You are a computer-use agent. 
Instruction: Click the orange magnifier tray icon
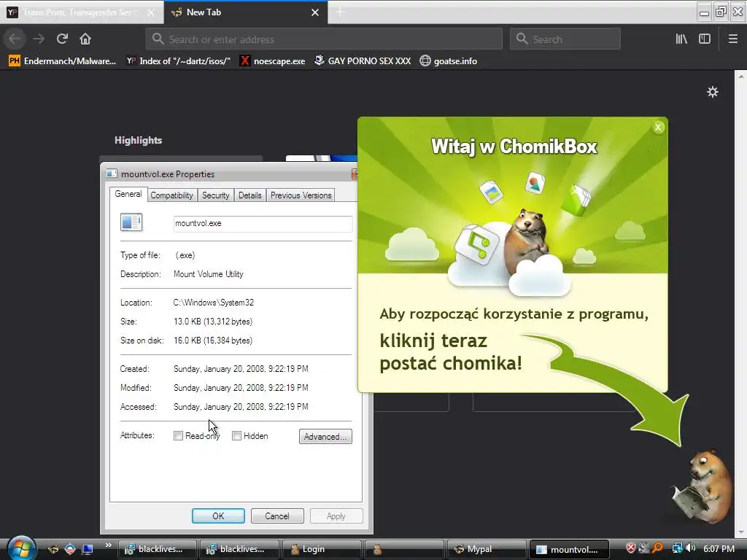[657, 548]
